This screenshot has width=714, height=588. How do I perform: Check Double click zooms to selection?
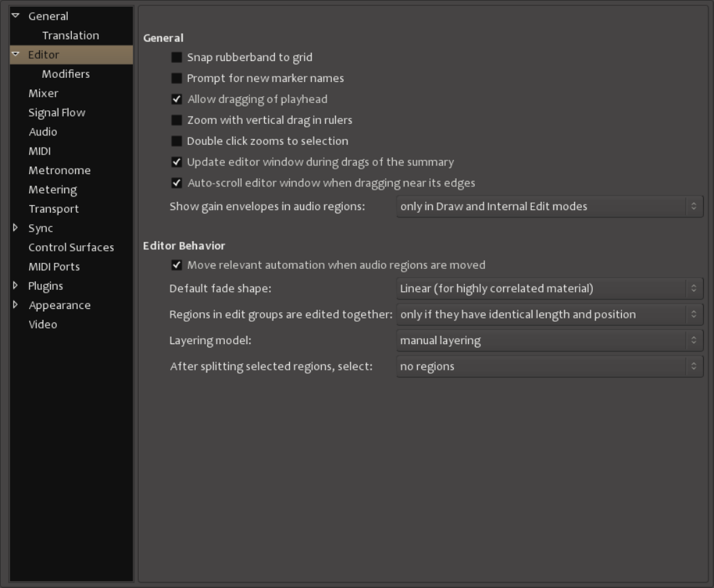coord(177,142)
